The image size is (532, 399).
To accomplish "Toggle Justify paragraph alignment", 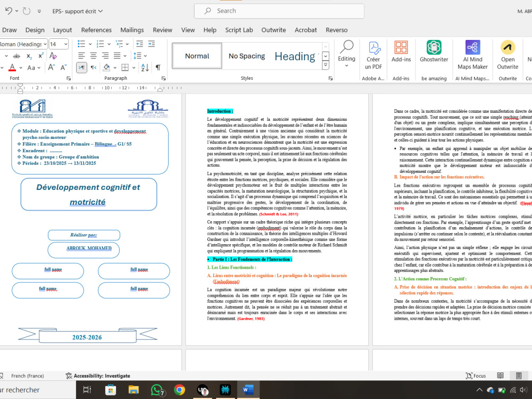I will [x=117, y=56].
